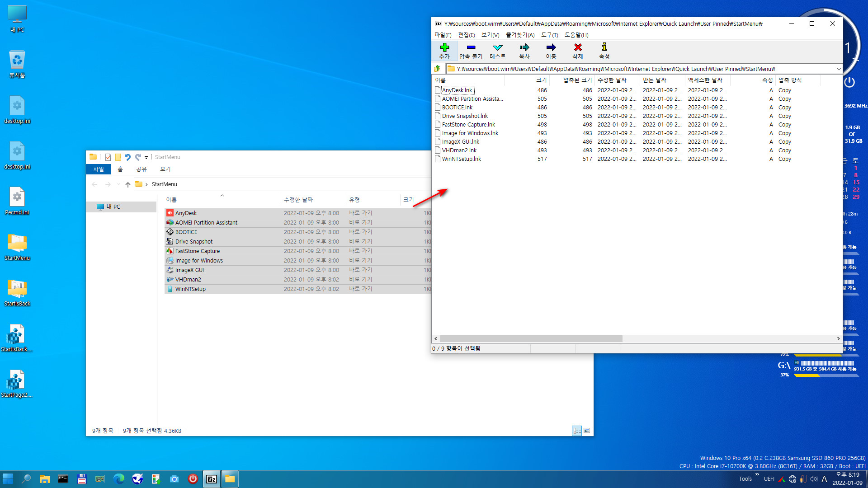
Task: Click the 7-Zip horizontal scrollbar thumb
Action: 531,338
